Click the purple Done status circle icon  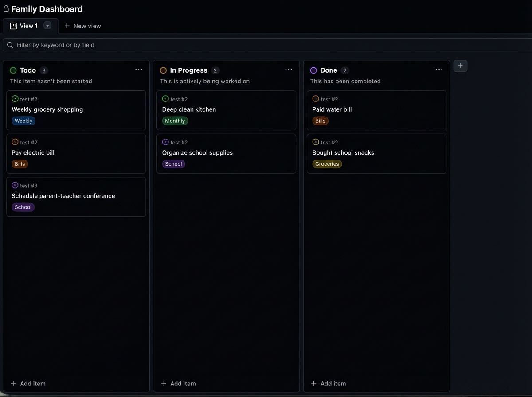click(x=313, y=70)
